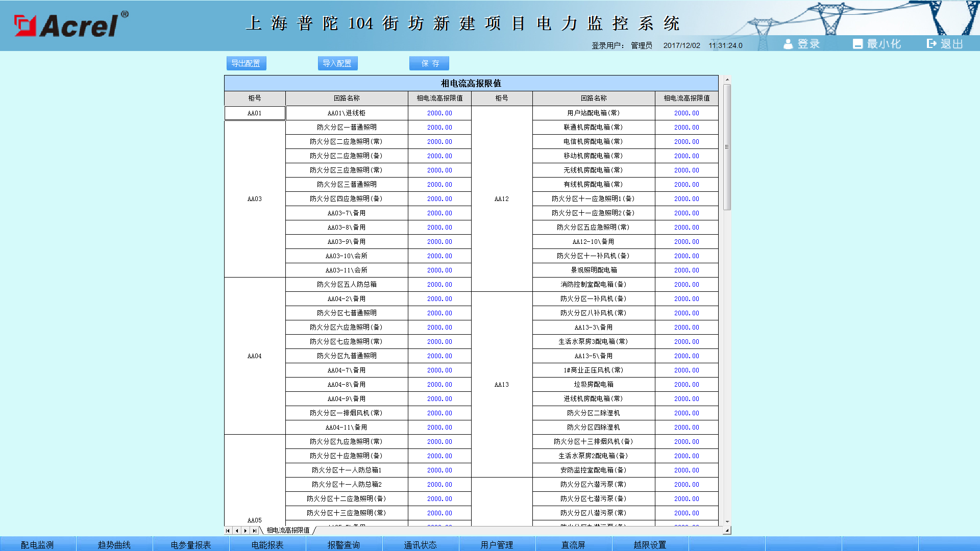This screenshot has width=980, height=551.
Task: Click the vertical scrollbar up arrow
Action: pos(727,80)
